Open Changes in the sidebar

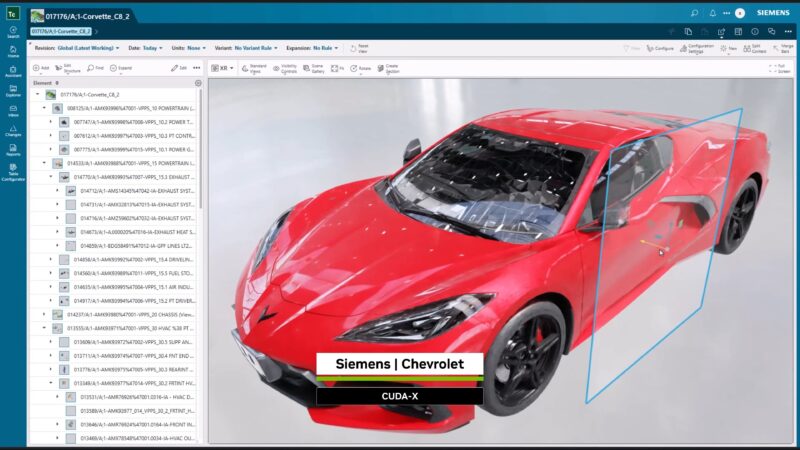(13, 131)
